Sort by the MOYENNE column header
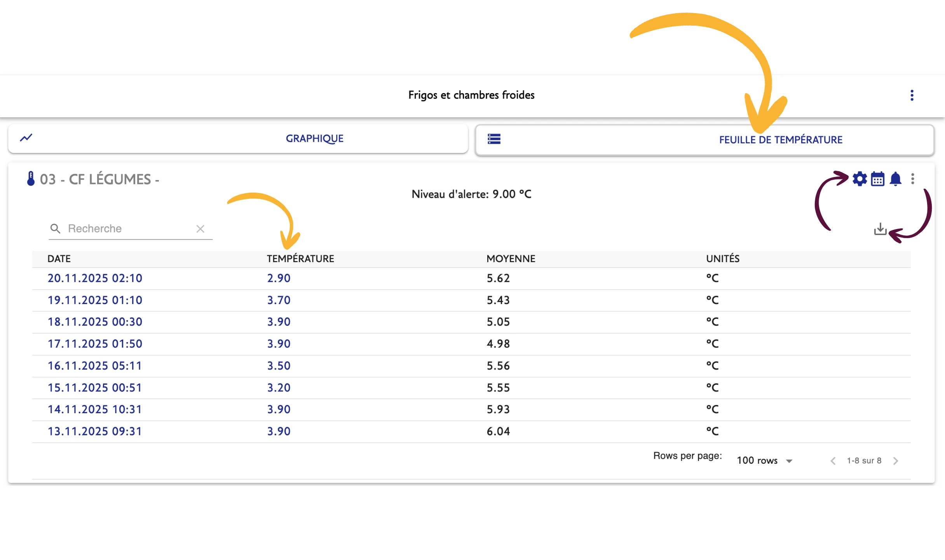945x560 pixels. (x=511, y=259)
